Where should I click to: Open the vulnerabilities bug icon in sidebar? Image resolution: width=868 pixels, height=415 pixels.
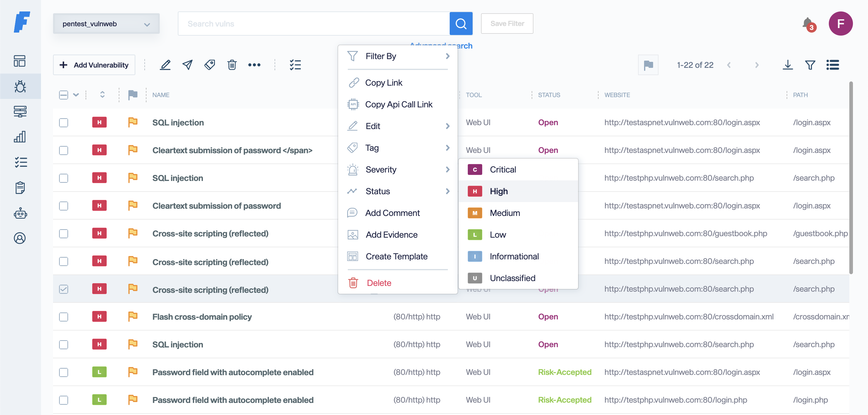point(20,86)
